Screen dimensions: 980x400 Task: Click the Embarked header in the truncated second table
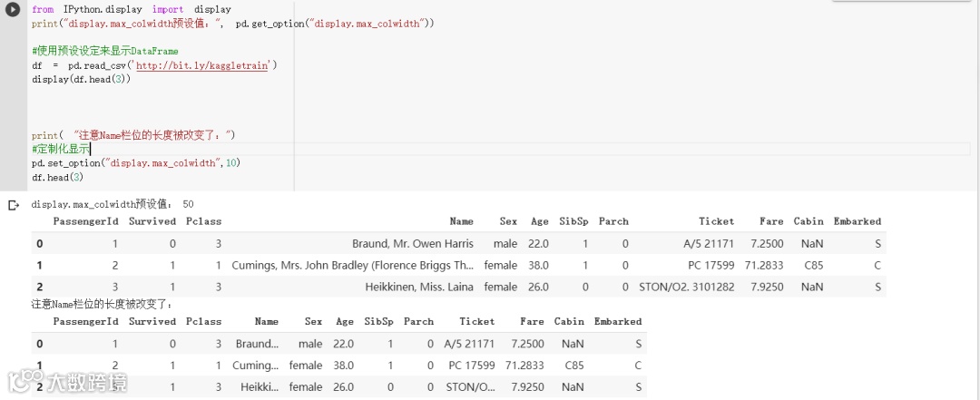click(617, 321)
